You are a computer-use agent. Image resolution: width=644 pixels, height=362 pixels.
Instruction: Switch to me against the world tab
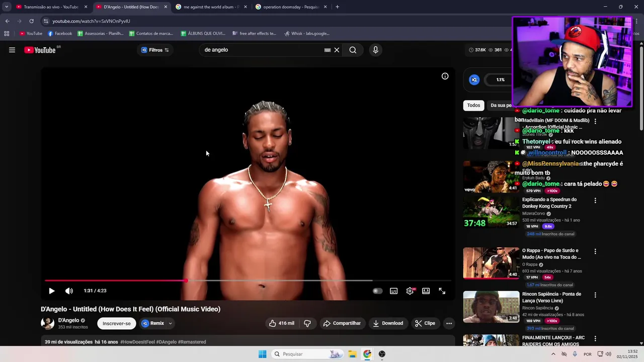coord(211,7)
